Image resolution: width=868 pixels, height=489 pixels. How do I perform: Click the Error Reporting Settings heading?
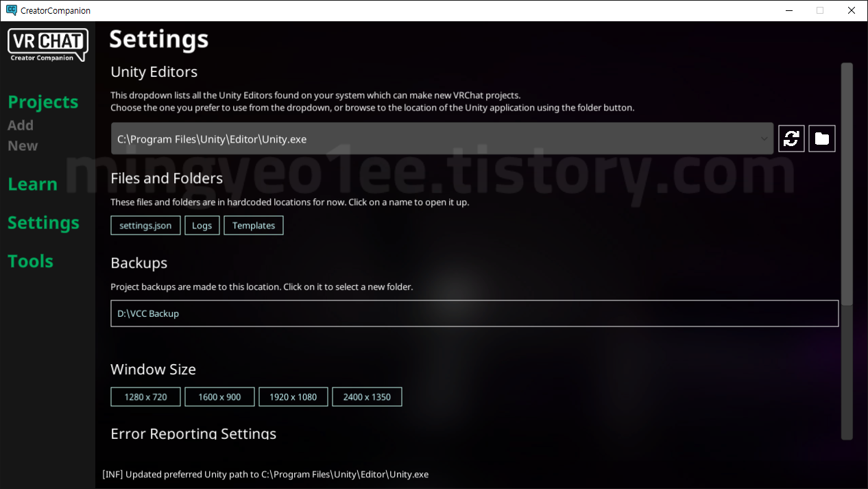(193, 433)
